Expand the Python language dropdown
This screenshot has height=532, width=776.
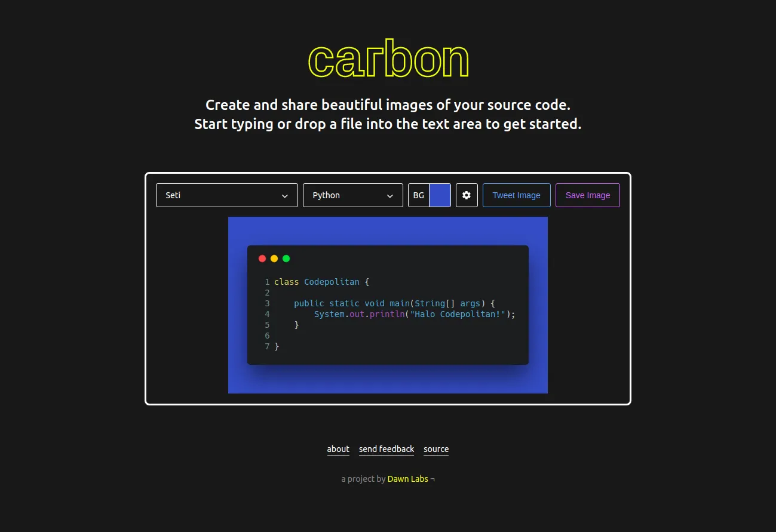352,195
